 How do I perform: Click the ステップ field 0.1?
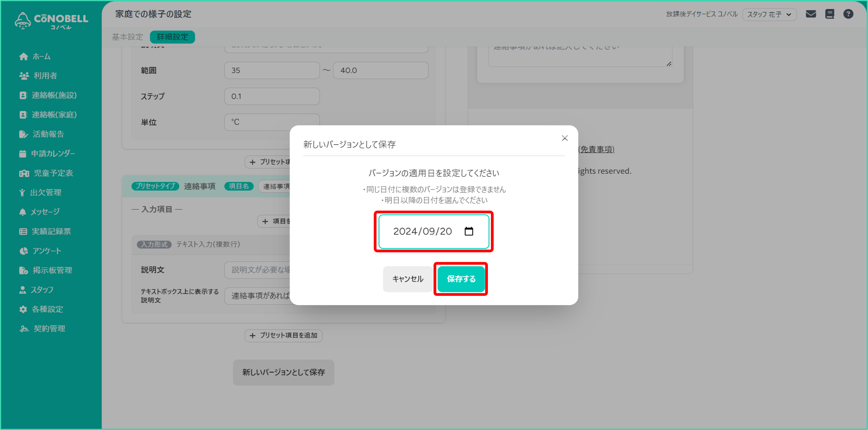tap(272, 96)
